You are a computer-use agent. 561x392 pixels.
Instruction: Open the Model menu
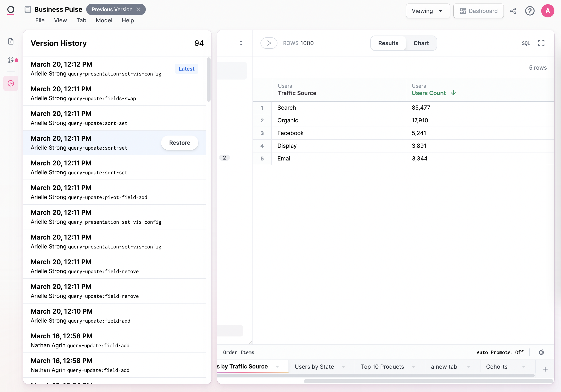click(104, 20)
